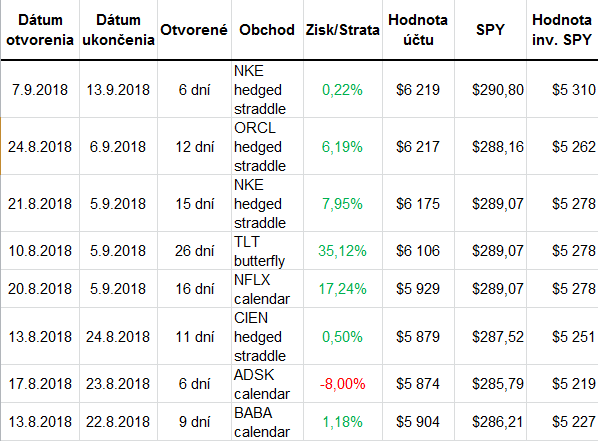Image resolution: width=598 pixels, height=441 pixels.
Task: Select the ORCL hedged straddle cell
Action: pos(267,146)
